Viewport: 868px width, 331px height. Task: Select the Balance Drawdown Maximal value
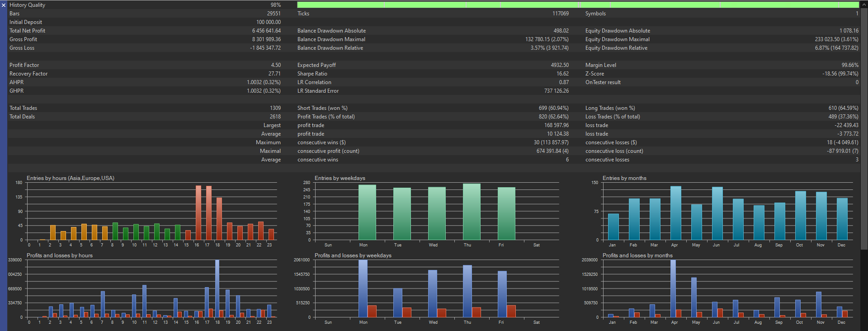tap(547, 39)
